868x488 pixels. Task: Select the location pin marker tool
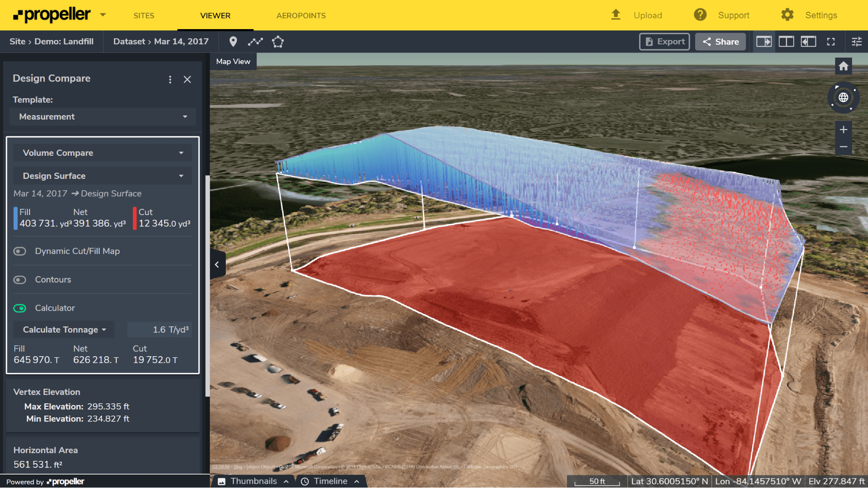(x=233, y=41)
